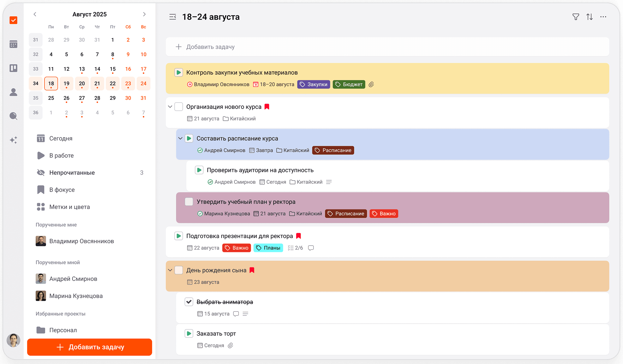Mark 'Утвердить учебный план у ректора' done
The height and width of the screenshot is (364, 623).
click(x=189, y=202)
